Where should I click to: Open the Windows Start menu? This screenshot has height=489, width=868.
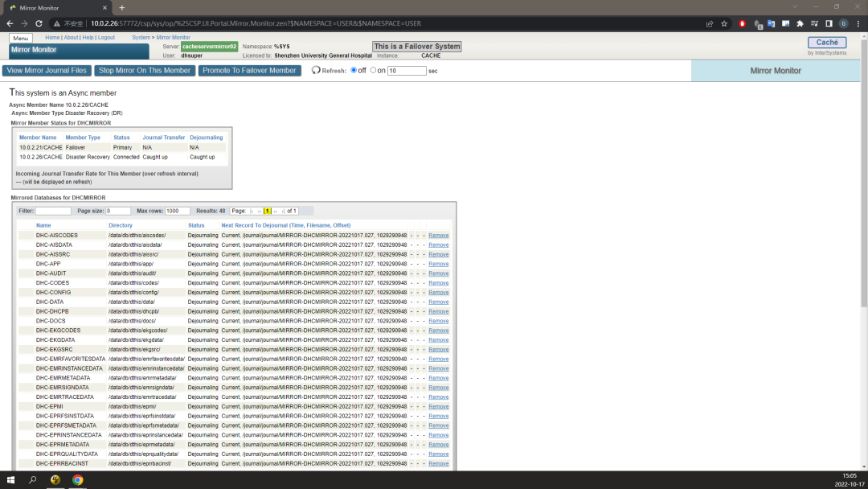coord(10,479)
